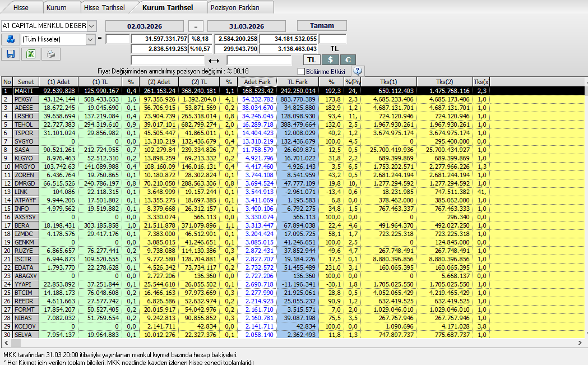Click the (1) Adet column header
Viewport: 588px width, 365px height.
coord(59,82)
